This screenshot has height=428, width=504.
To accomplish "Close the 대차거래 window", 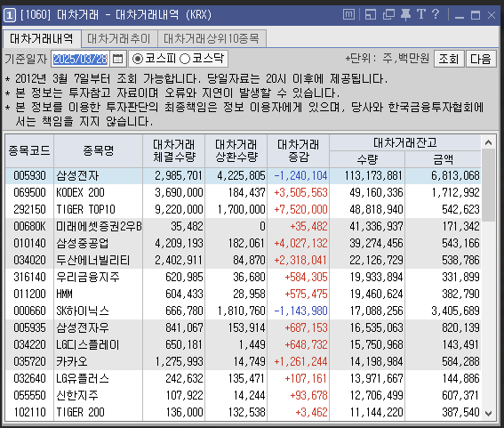I will tap(492, 15).
